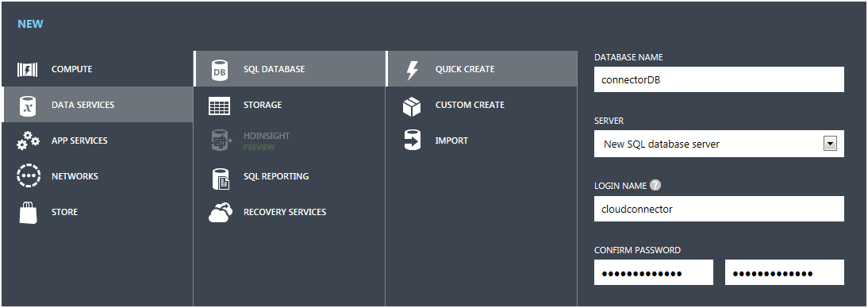Click the first password field
The width and height of the screenshot is (868, 308).
point(653,272)
